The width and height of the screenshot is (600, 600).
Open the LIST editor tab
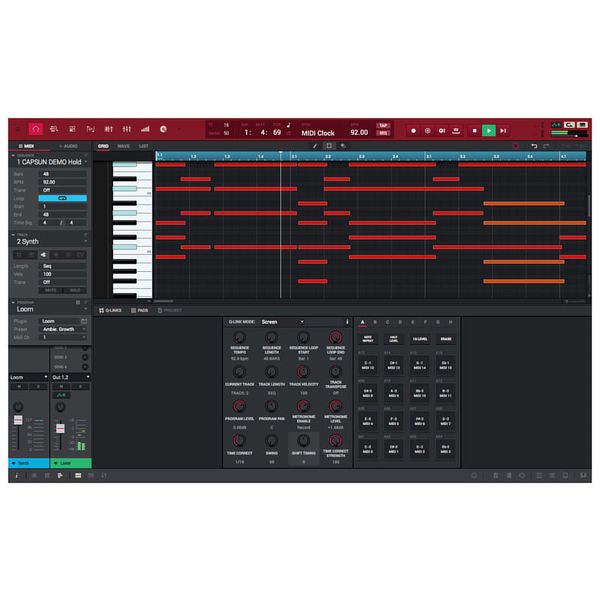click(143, 146)
